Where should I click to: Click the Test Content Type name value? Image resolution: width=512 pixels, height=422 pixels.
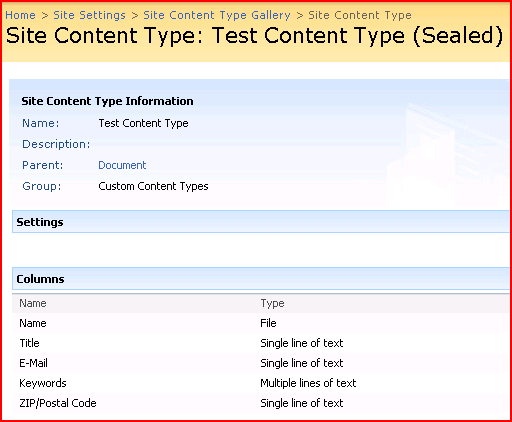pos(143,123)
